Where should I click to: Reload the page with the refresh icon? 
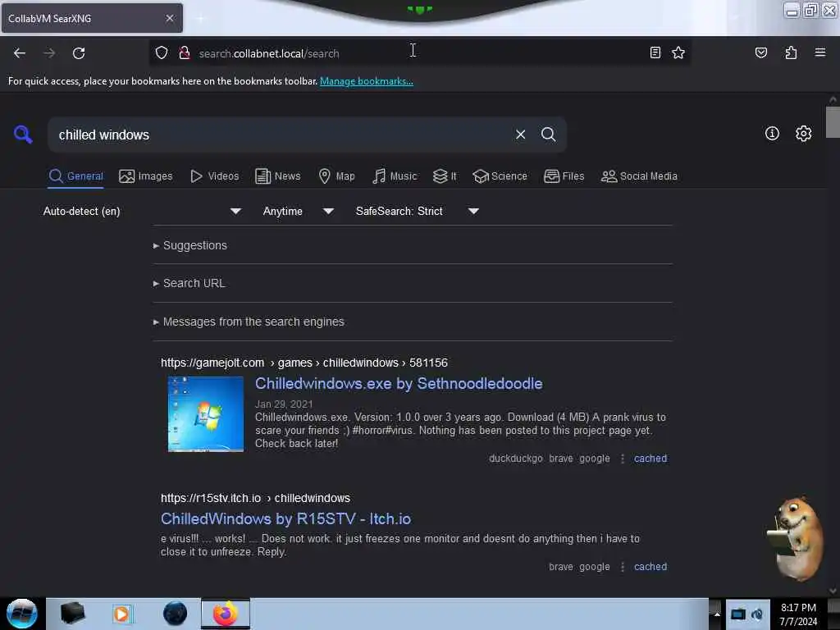pos(79,53)
